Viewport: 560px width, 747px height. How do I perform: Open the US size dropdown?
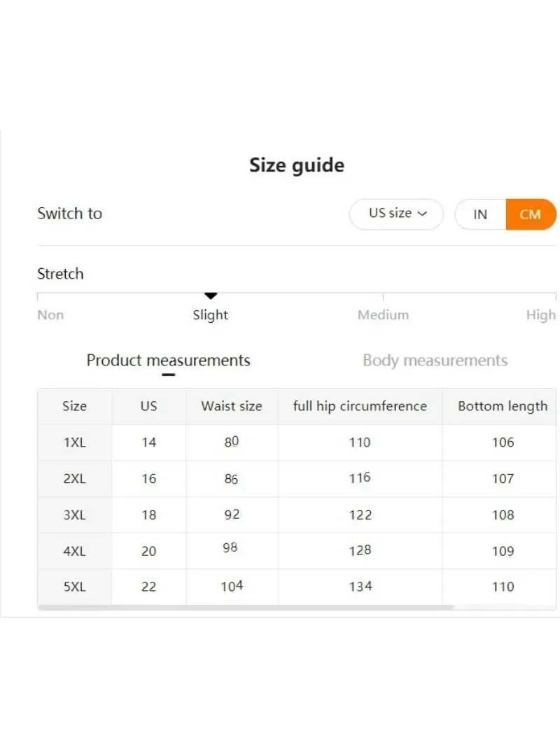click(x=395, y=214)
